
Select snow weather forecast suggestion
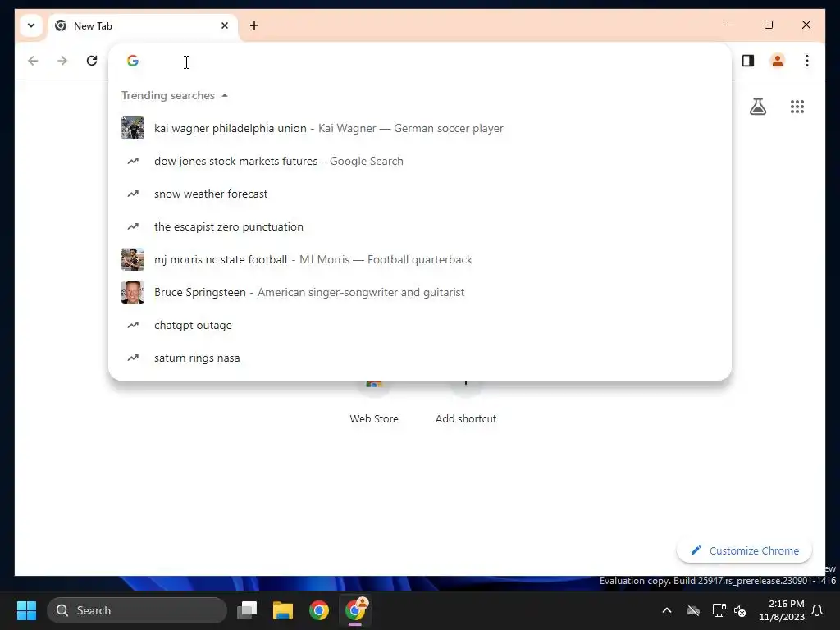[420, 194]
